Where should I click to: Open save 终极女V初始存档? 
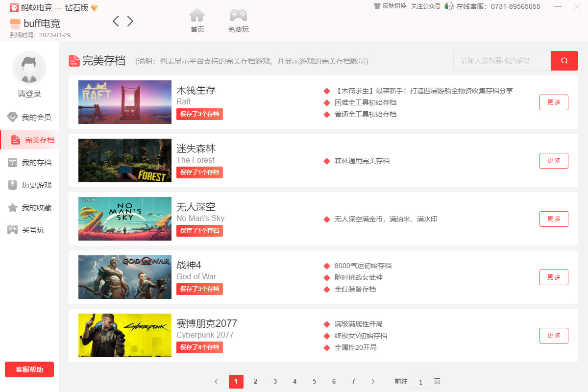(361, 336)
